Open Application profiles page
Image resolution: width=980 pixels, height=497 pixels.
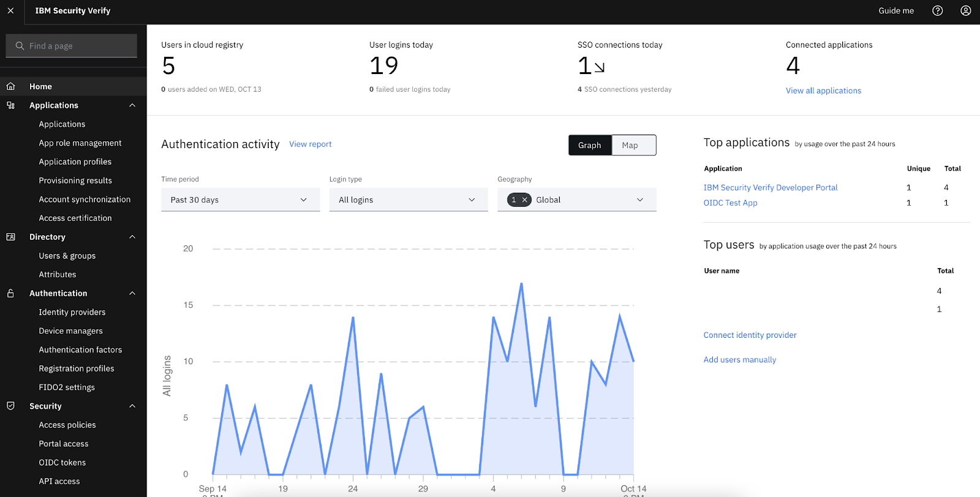75,162
